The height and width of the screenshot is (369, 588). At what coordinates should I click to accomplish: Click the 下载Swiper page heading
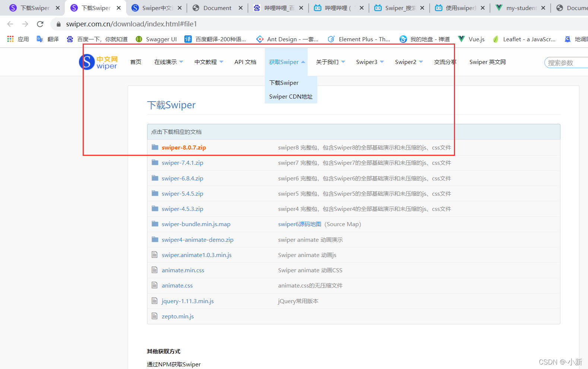coord(171,105)
